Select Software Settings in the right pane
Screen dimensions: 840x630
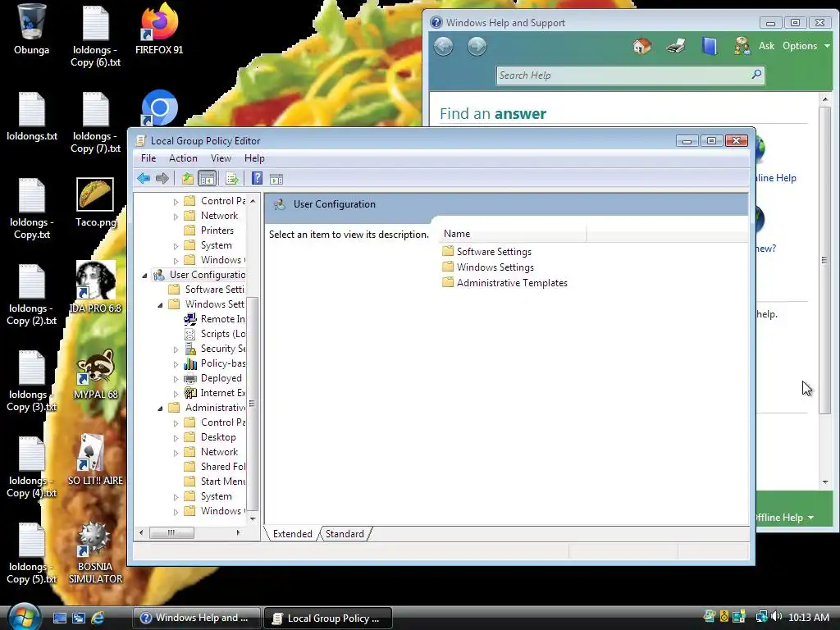point(487,251)
